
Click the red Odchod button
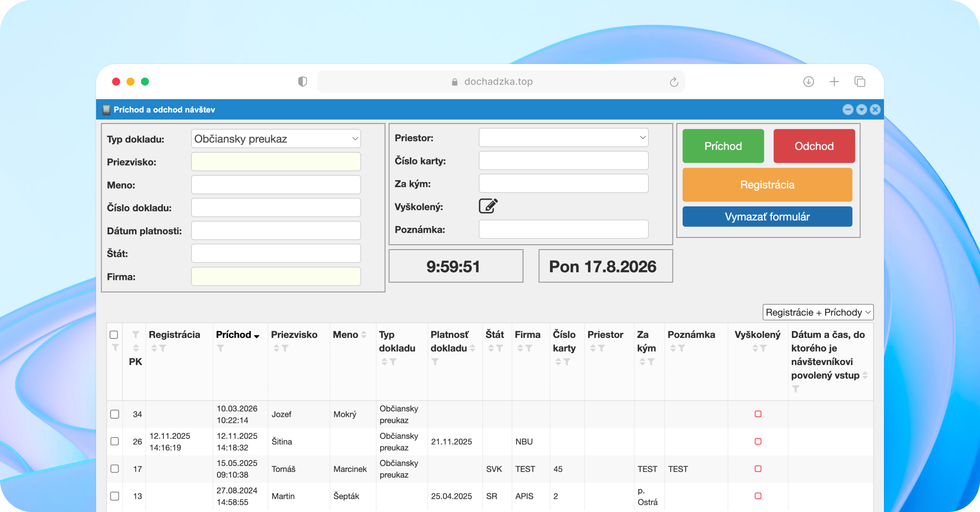click(x=814, y=146)
